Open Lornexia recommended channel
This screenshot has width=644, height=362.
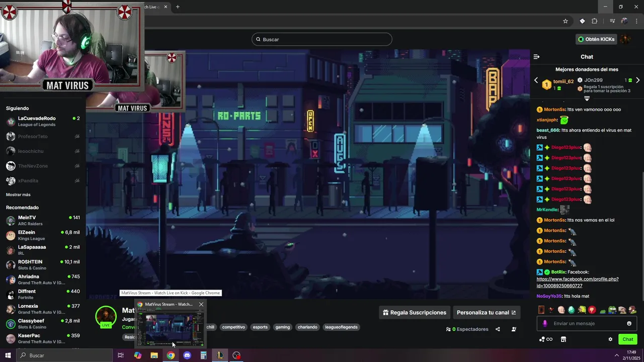[43, 309]
